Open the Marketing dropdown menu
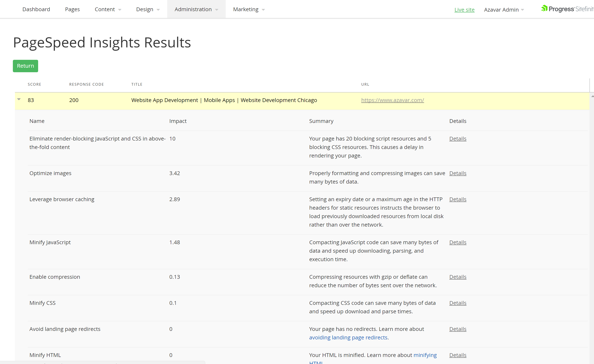Screen dimensions: 594x364 click(x=249, y=9)
